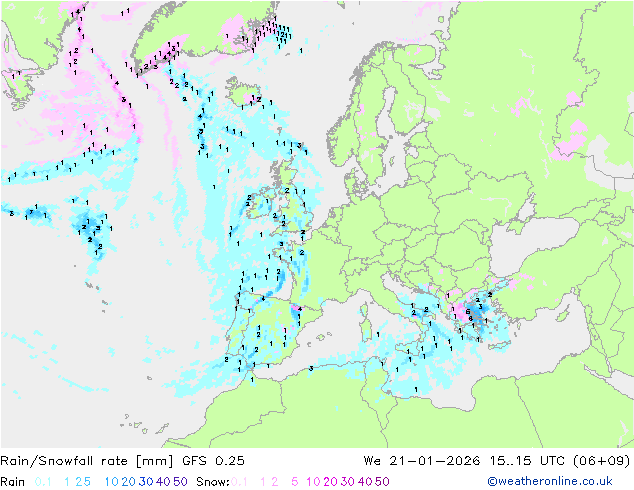Image resolution: width=634 pixels, height=490 pixels.
Task: Select the Rain 10 legend value
Action: coord(112,482)
